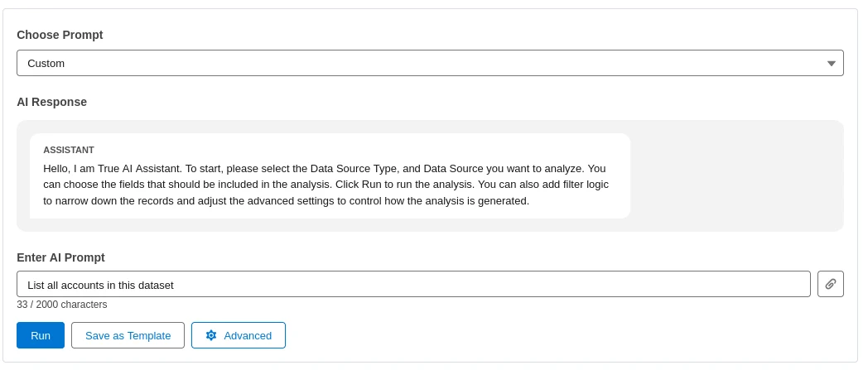Image resolution: width=868 pixels, height=370 pixels.
Task: Click the 'ASSISTANT' label in the response
Action: 69,150
